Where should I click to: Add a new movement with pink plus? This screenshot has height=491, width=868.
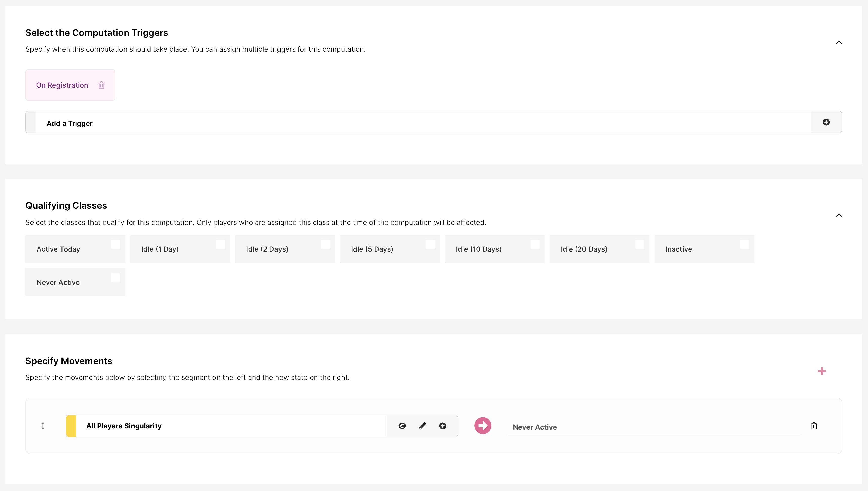tap(822, 371)
